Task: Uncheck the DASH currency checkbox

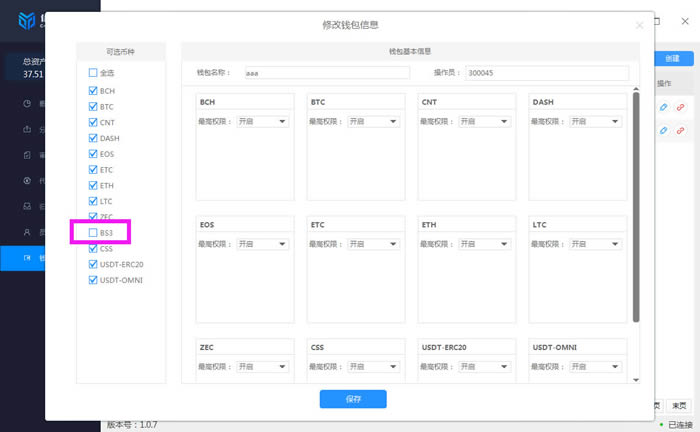Action: click(x=93, y=138)
